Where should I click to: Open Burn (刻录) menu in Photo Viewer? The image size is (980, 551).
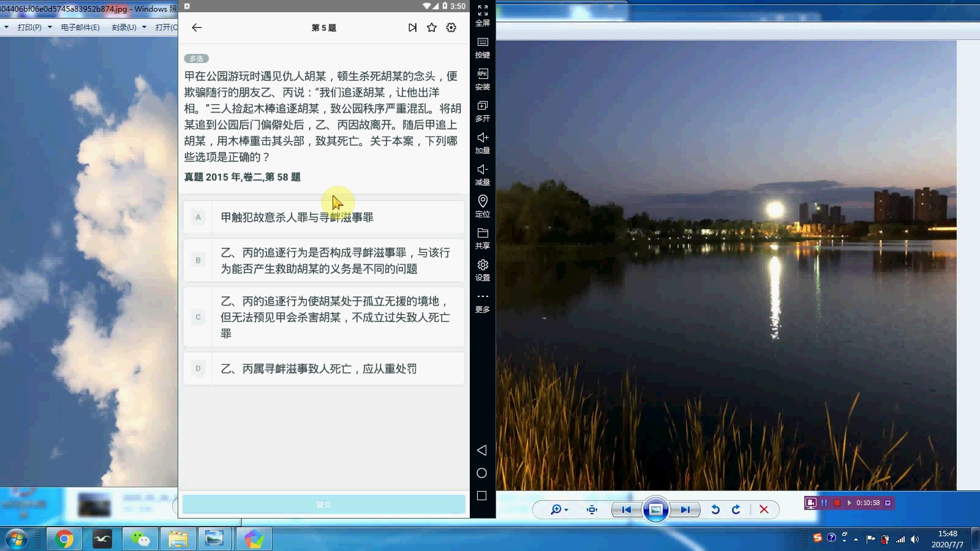pyautogui.click(x=124, y=28)
